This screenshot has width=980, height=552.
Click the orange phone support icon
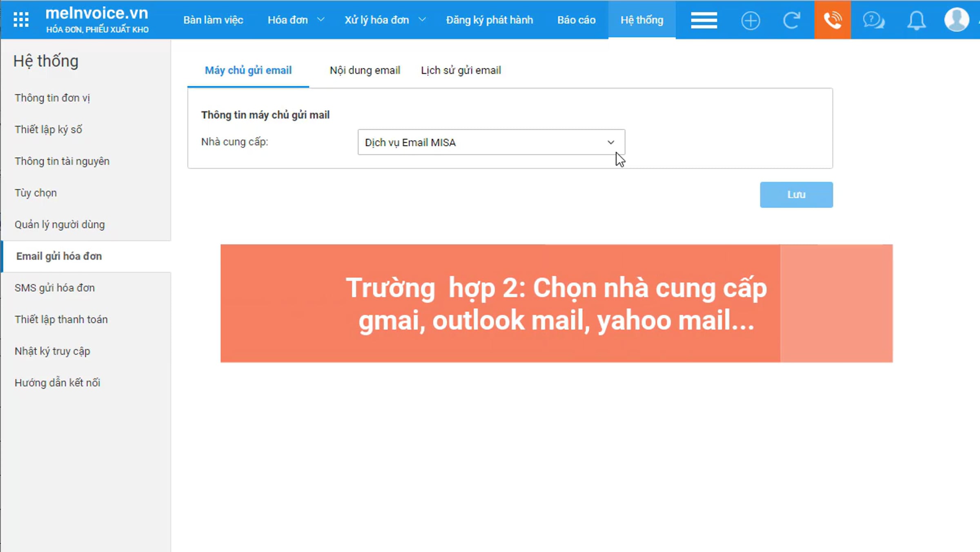(x=832, y=20)
